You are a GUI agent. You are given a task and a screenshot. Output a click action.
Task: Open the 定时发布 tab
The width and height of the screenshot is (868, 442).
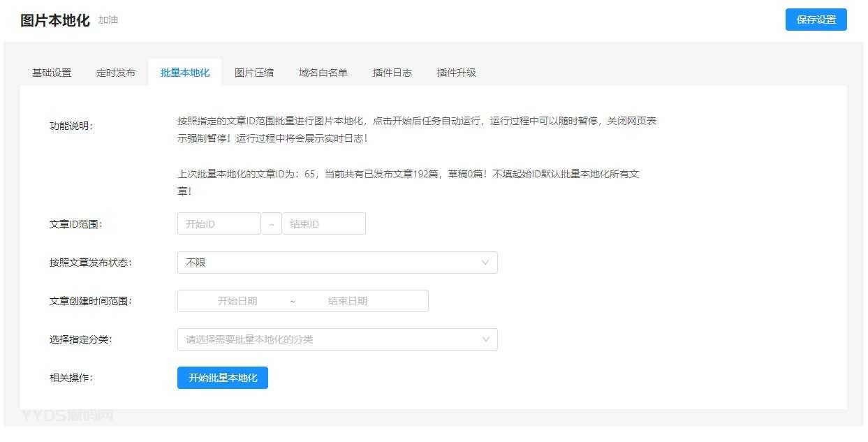tap(115, 71)
